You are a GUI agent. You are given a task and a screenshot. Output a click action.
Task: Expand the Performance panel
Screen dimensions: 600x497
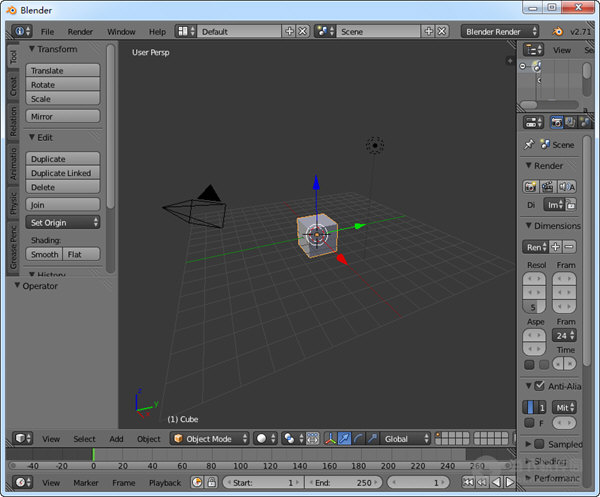pos(529,478)
